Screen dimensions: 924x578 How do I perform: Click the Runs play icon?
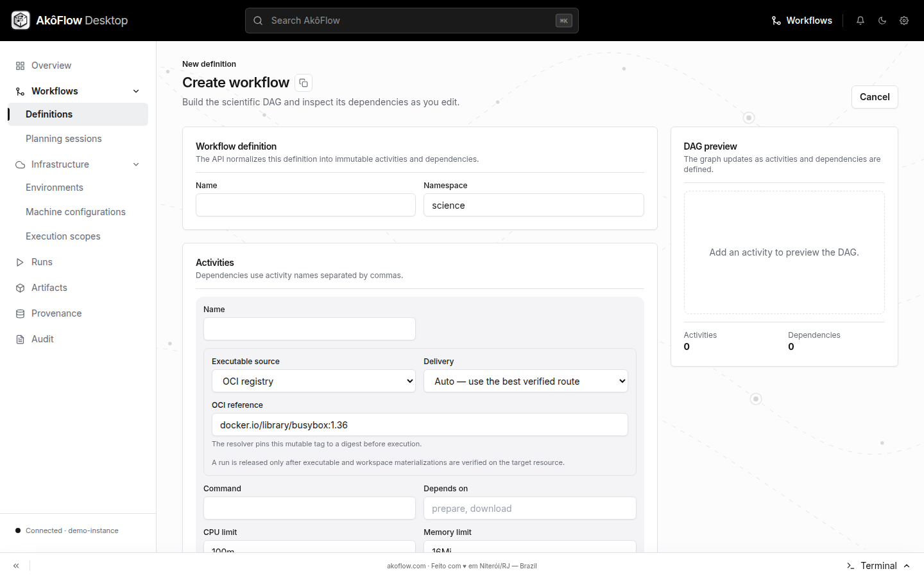20,262
